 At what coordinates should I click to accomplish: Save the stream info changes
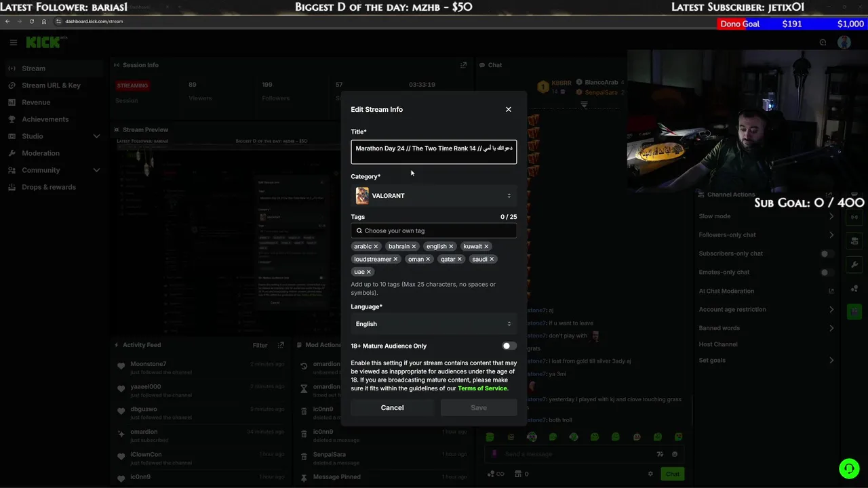pyautogui.click(x=479, y=407)
